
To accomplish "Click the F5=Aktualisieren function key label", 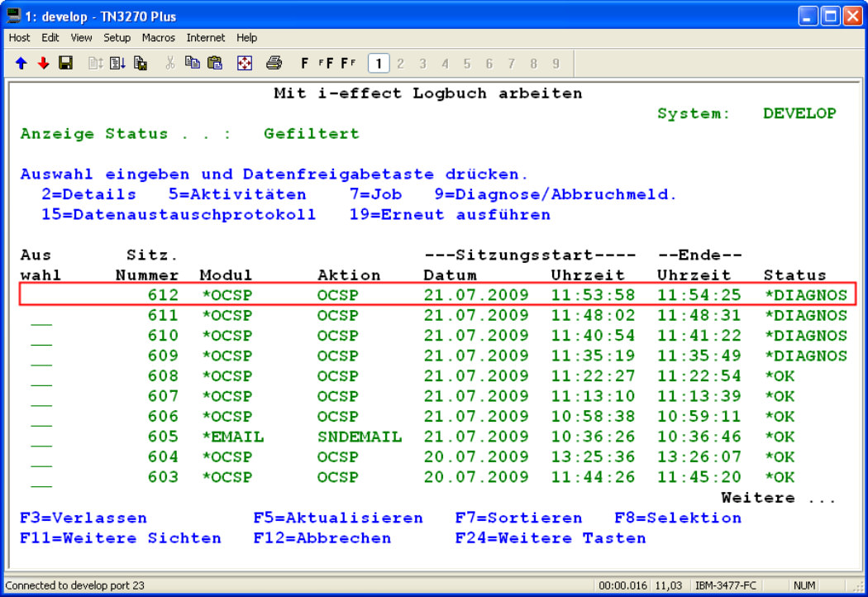I will click(x=337, y=518).
